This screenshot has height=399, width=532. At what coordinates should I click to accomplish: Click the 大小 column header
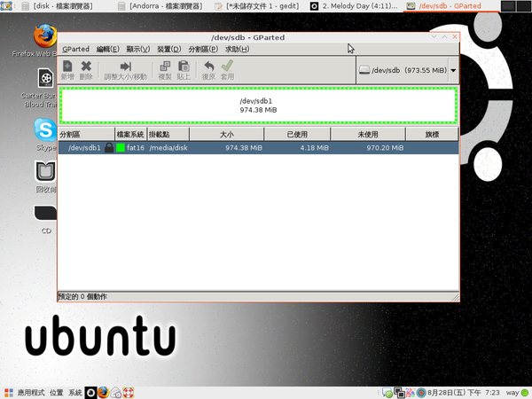tap(227, 135)
